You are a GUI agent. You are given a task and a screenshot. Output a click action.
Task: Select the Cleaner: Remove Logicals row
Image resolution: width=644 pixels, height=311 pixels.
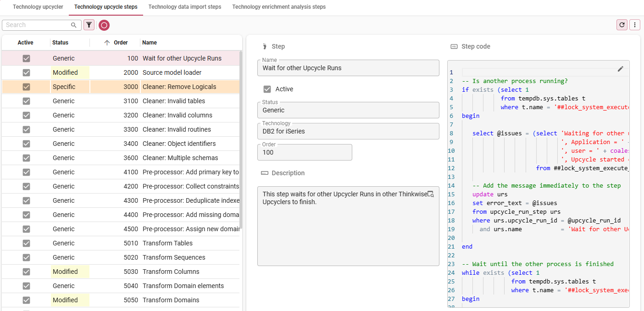pyautogui.click(x=179, y=87)
